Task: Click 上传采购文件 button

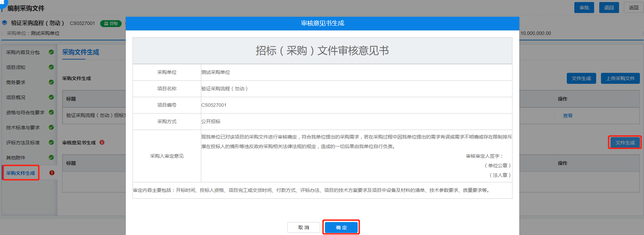Action: 620,78
